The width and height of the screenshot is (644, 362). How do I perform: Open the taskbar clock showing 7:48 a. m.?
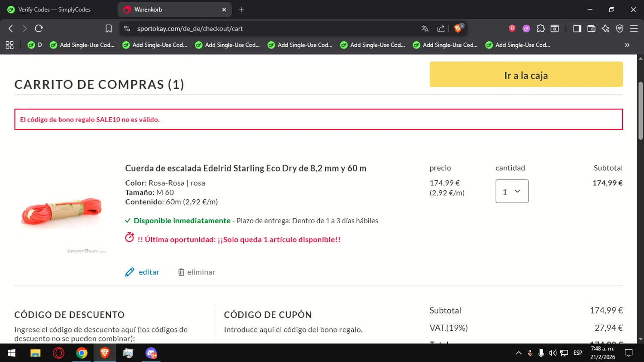[x=602, y=353]
